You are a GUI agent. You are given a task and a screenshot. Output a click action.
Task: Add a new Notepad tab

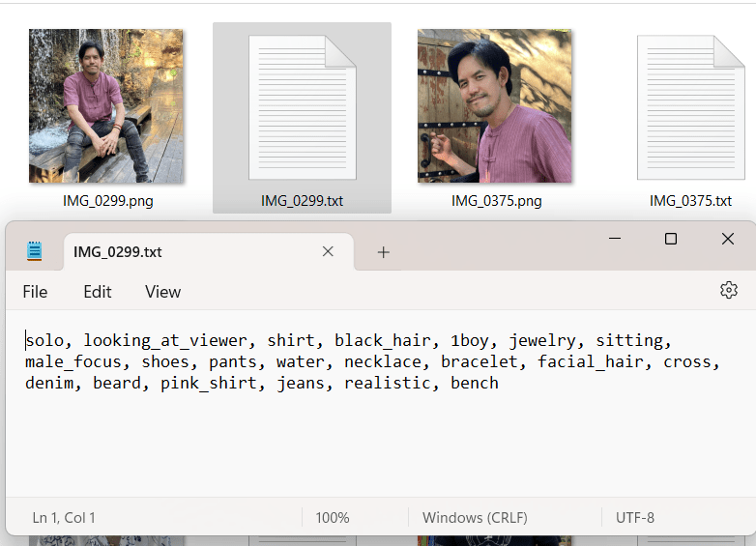(384, 252)
